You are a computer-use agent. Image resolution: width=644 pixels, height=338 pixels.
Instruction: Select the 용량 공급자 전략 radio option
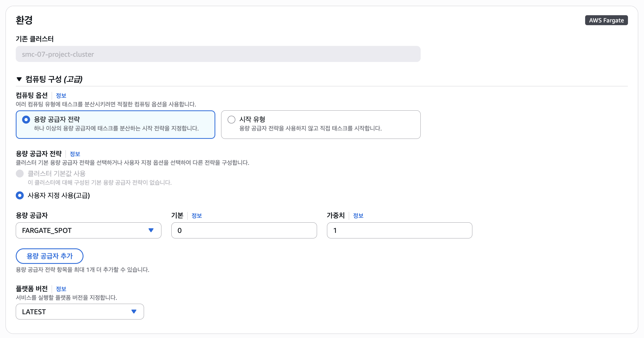coord(26,119)
